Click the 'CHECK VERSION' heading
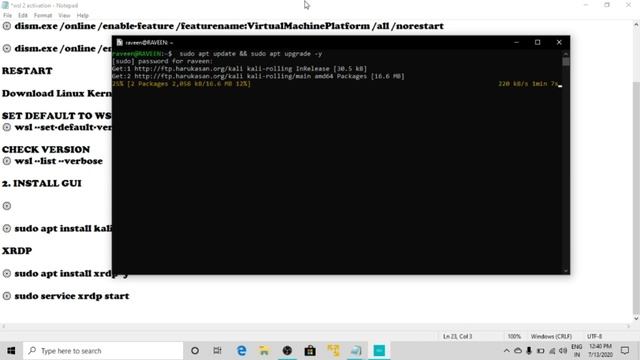Image resolution: width=640 pixels, height=360 pixels. click(x=46, y=149)
